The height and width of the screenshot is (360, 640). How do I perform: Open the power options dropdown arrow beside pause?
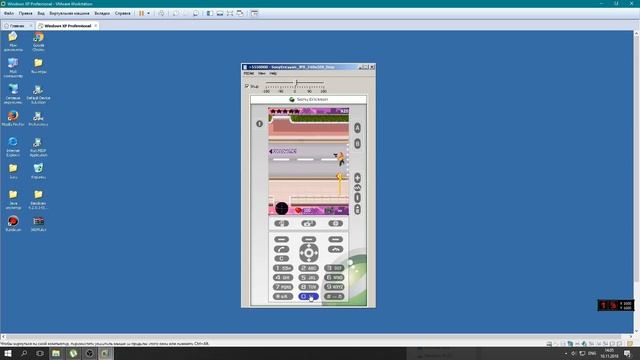[x=148, y=13]
